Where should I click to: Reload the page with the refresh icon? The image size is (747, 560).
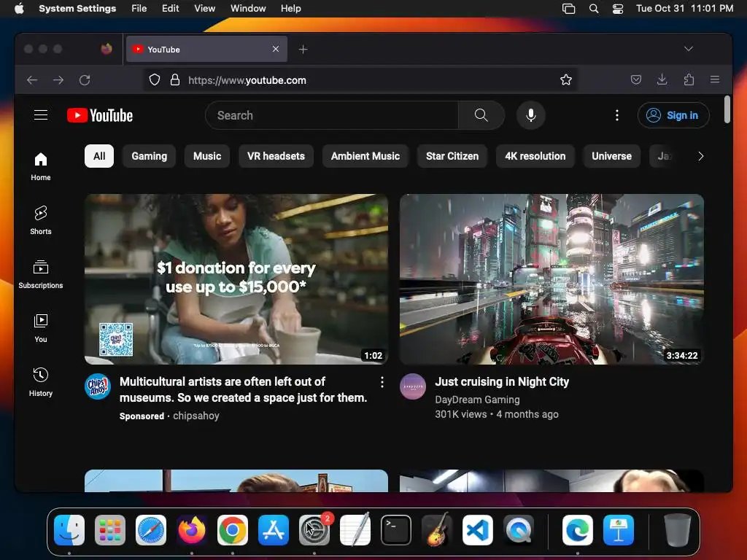coord(85,80)
